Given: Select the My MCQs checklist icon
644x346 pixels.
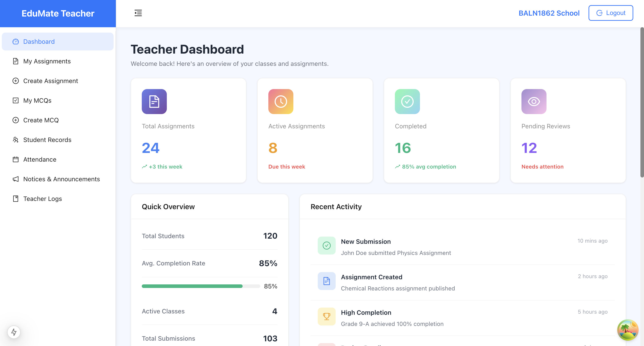Looking at the screenshot, I should click(15, 100).
